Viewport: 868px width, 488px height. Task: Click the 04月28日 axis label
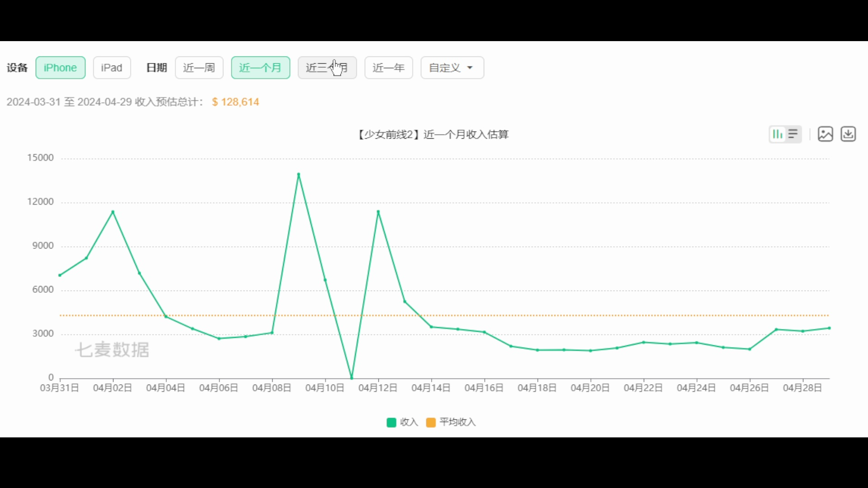803,388
